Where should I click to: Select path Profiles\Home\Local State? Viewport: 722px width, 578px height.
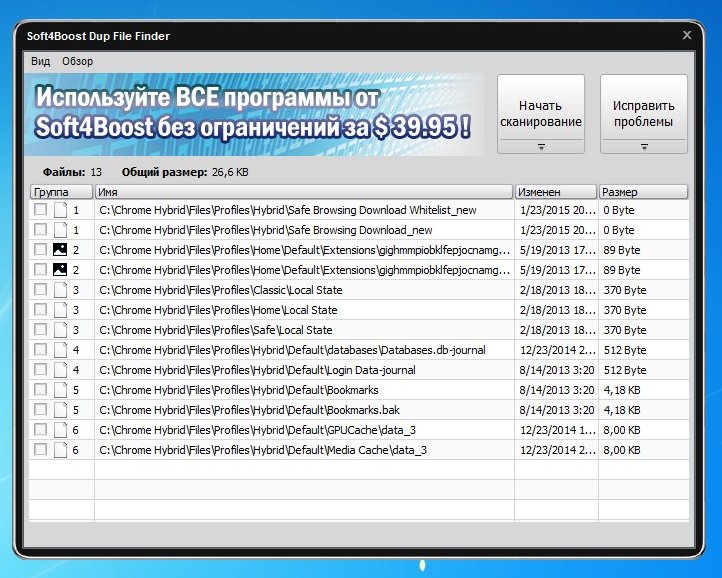218,310
